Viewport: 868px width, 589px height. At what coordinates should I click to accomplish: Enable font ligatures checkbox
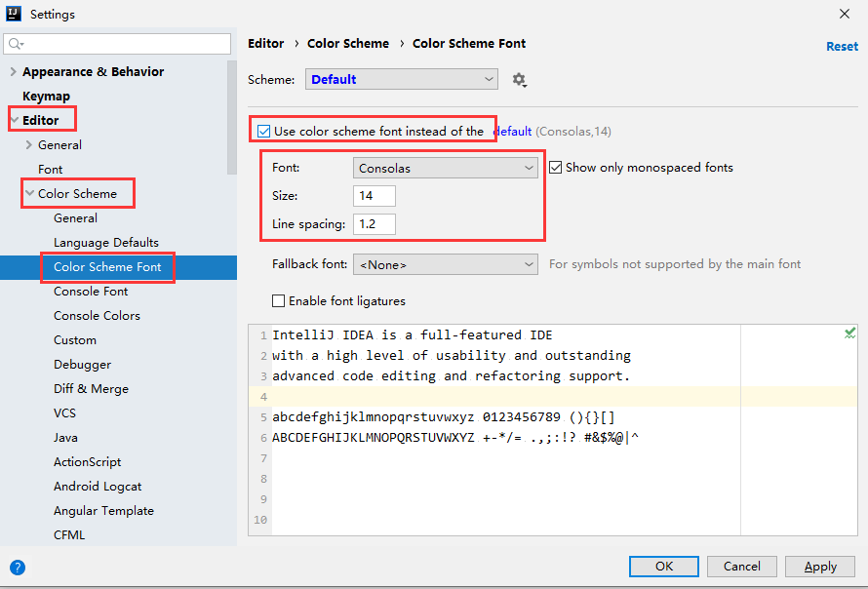279,300
